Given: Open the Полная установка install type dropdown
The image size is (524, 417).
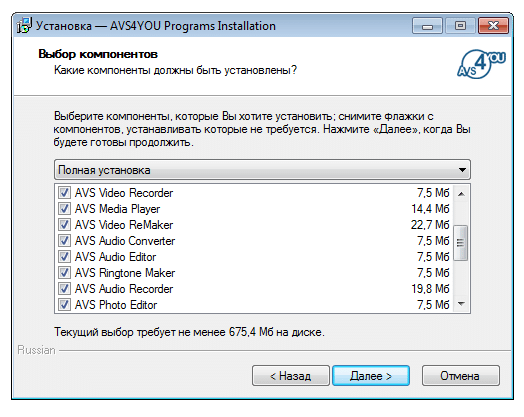Looking at the screenshot, I should 262,170.
